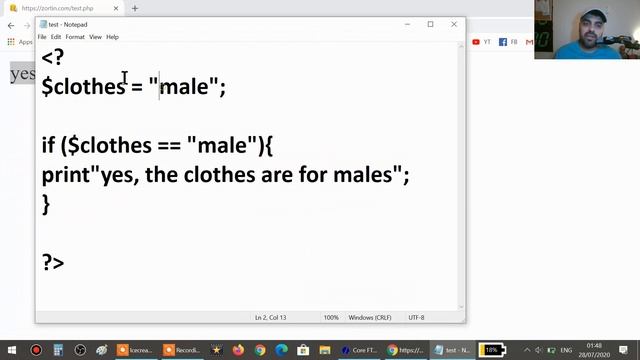Launch Chrome from the pinned taskbar icon

[x=260, y=350]
